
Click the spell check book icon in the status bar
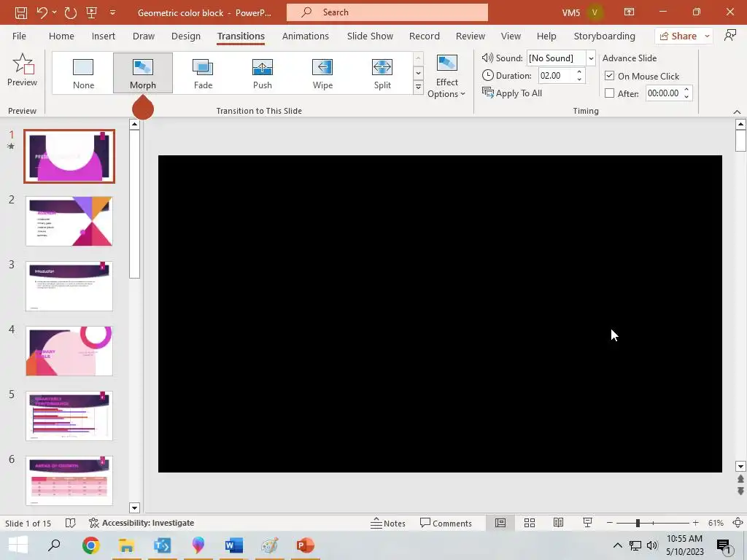[71, 523]
